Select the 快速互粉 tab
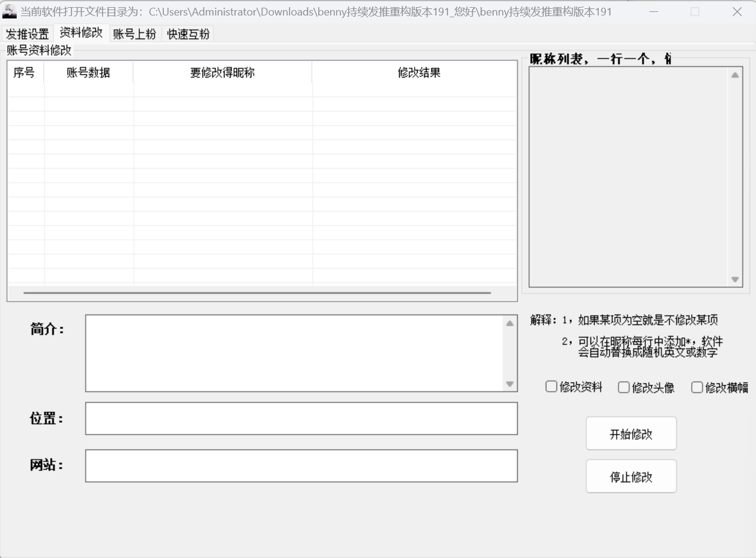 pos(188,34)
